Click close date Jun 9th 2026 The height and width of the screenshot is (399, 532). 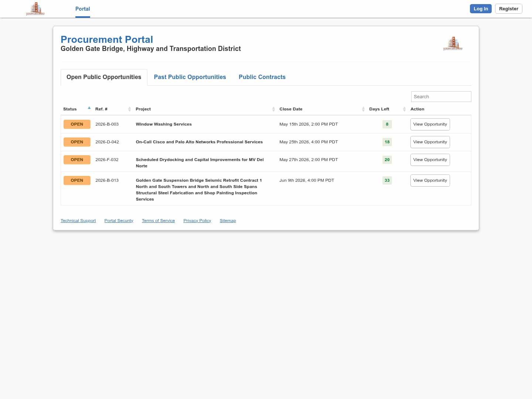[x=307, y=181]
